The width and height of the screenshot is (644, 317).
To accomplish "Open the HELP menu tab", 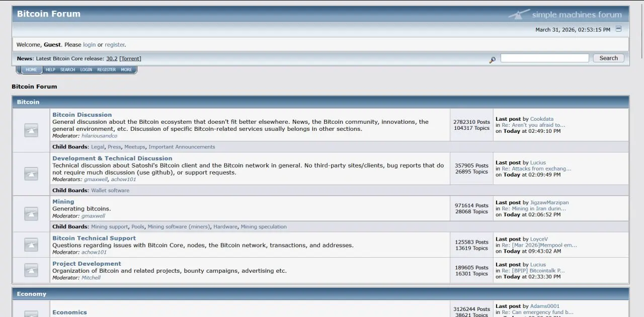I will [50, 69].
